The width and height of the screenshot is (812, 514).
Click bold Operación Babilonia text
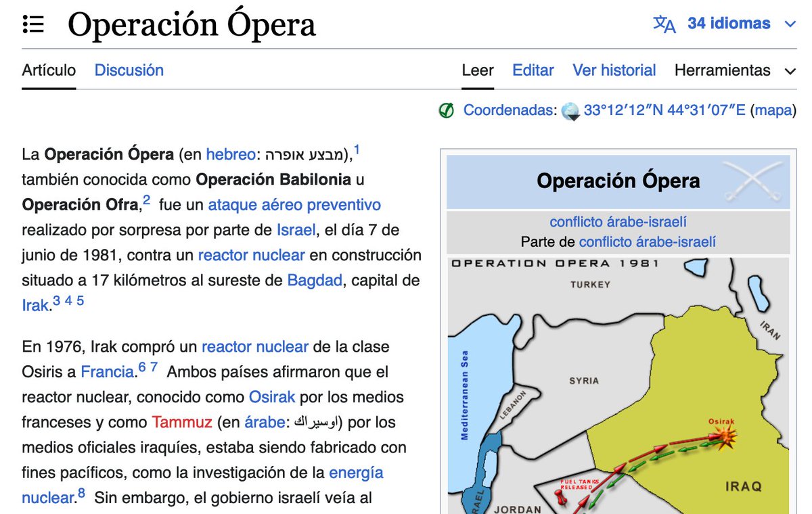[x=273, y=179]
